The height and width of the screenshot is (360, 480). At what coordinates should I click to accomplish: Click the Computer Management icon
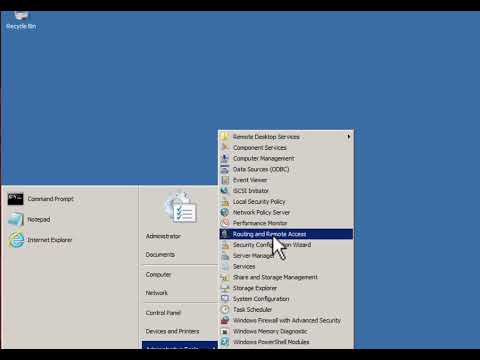click(x=225, y=158)
